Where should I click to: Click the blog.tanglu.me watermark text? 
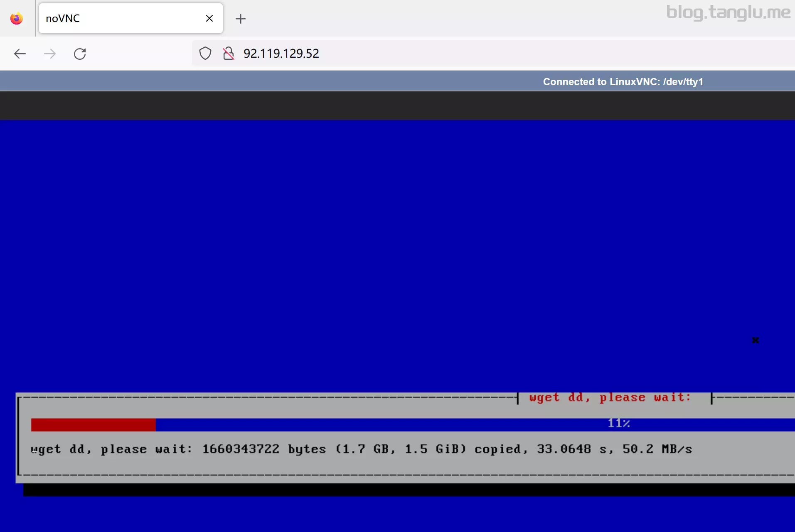click(728, 12)
